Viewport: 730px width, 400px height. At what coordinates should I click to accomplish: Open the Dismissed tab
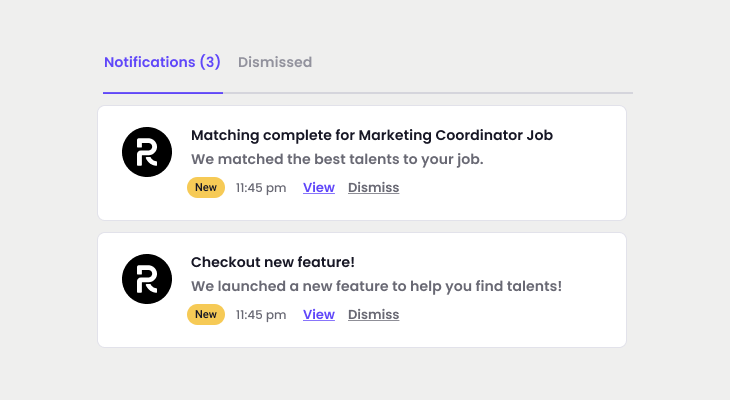(275, 62)
